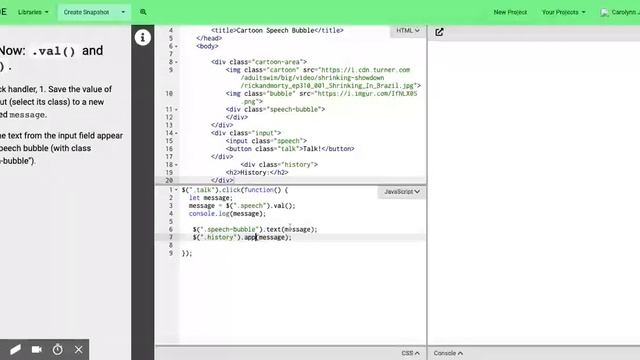
Task: Click the Cartoon Speech Bubble title line
Action: pyautogui.click(x=277, y=31)
